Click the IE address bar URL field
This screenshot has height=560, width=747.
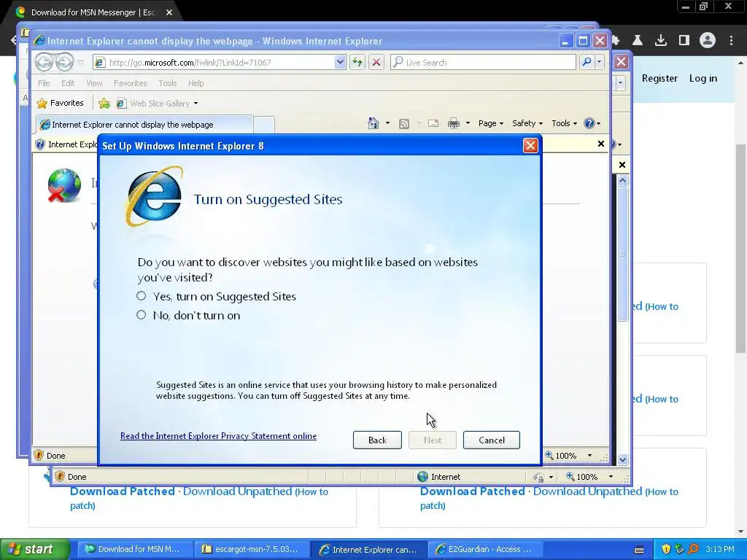click(214, 63)
